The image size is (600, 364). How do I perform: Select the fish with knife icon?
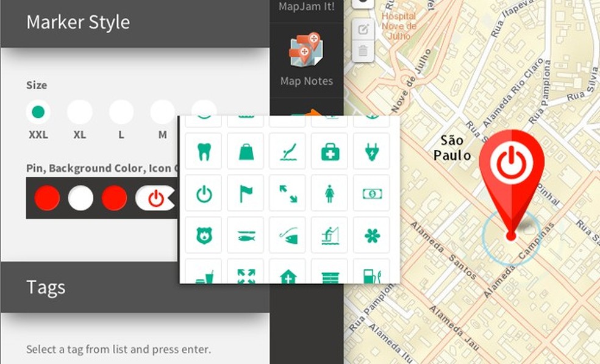(x=246, y=235)
